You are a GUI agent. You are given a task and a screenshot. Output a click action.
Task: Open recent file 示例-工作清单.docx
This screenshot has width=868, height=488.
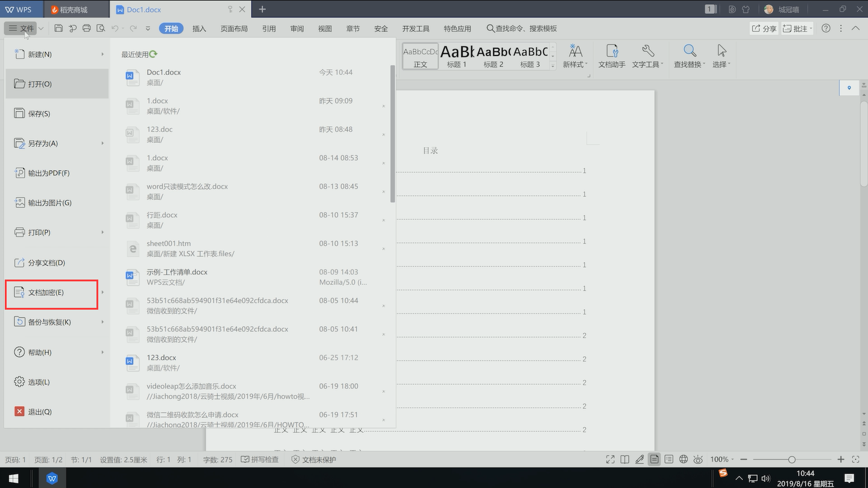253,277
